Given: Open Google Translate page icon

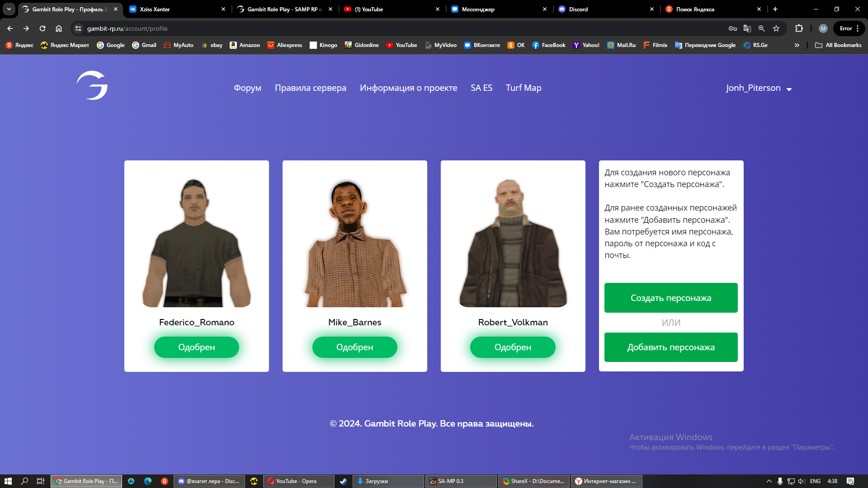Looking at the screenshot, I should 747,28.
